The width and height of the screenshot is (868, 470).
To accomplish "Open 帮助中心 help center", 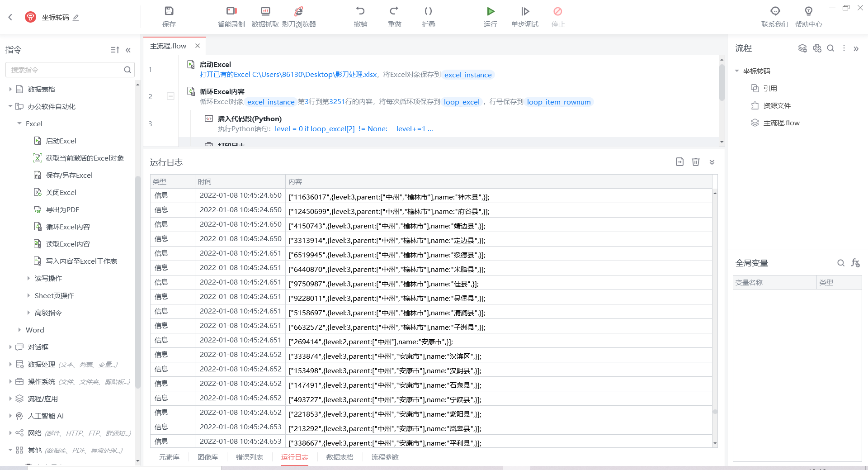I will coord(809,17).
